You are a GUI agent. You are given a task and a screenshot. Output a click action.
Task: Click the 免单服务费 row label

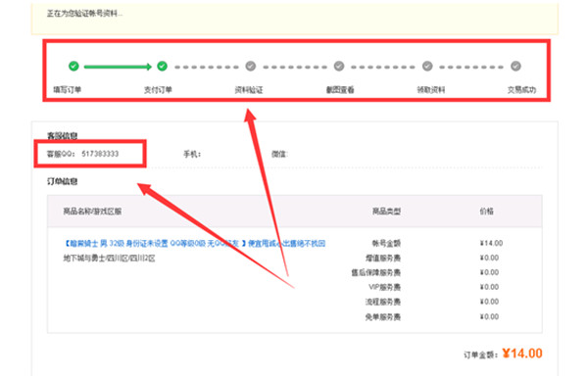383,317
